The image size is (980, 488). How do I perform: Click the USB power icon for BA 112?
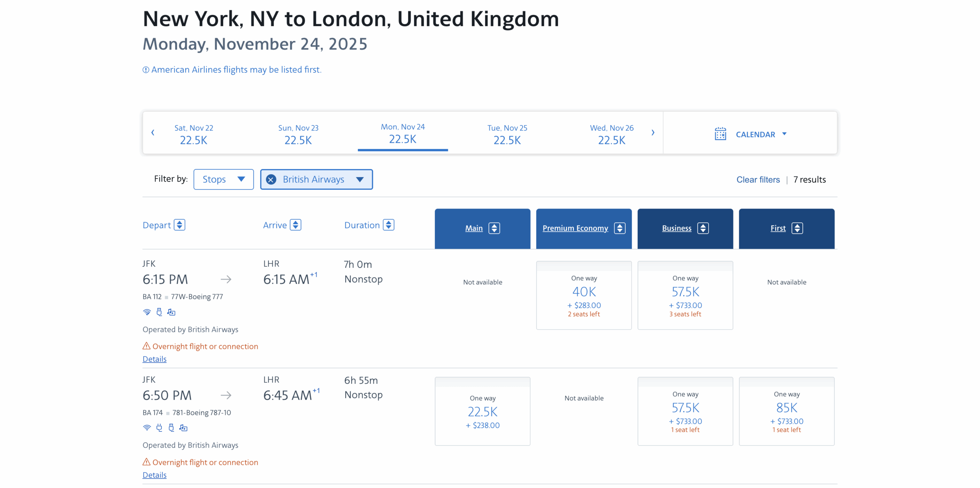[159, 312]
